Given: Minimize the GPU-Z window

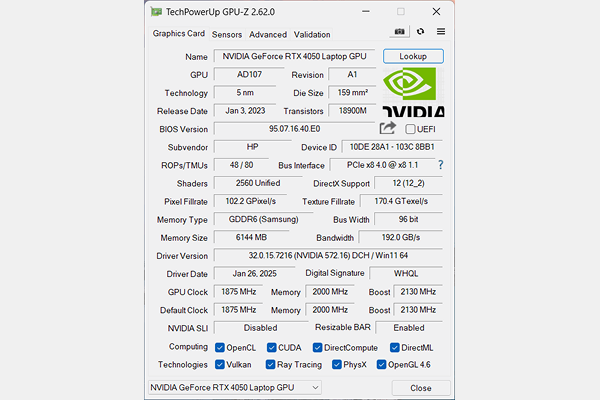Looking at the screenshot, I should pyautogui.click(x=366, y=11).
